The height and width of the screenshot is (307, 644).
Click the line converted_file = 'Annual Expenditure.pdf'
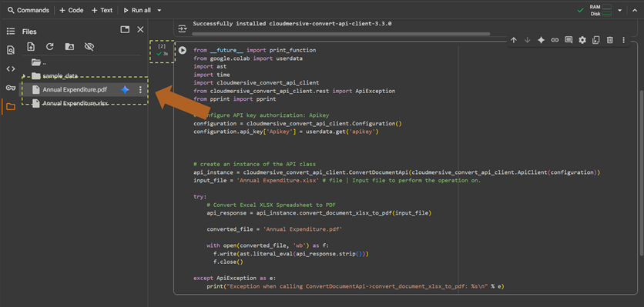pyautogui.click(x=274, y=229)
